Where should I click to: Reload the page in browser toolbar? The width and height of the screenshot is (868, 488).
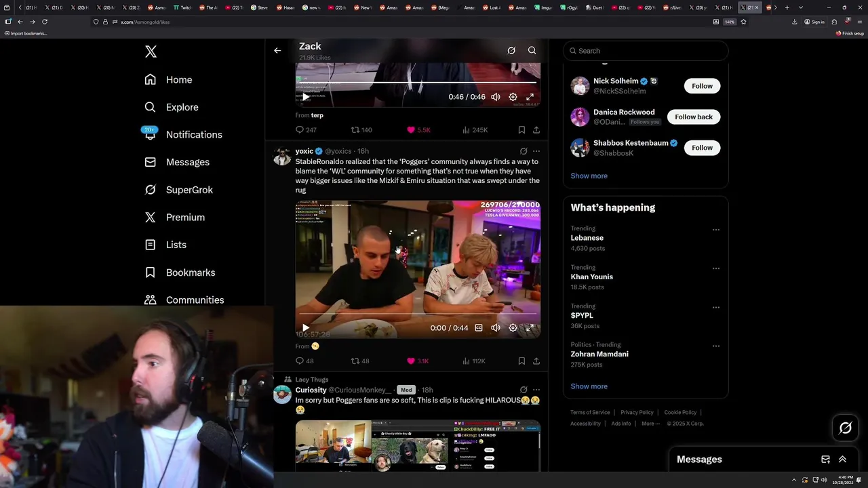[45, 22]
